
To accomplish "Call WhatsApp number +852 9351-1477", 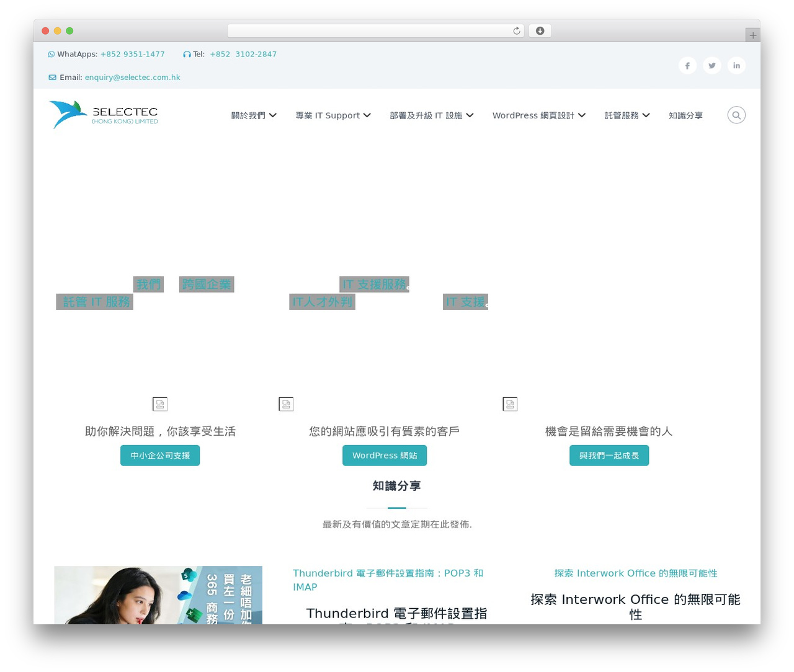I will tap(133, 55).
